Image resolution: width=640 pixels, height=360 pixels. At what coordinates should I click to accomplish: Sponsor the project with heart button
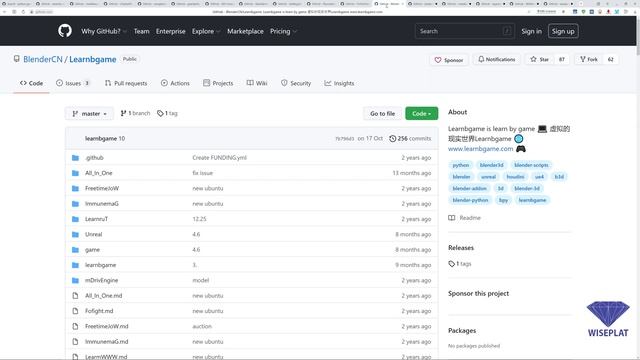pos(449,60)
